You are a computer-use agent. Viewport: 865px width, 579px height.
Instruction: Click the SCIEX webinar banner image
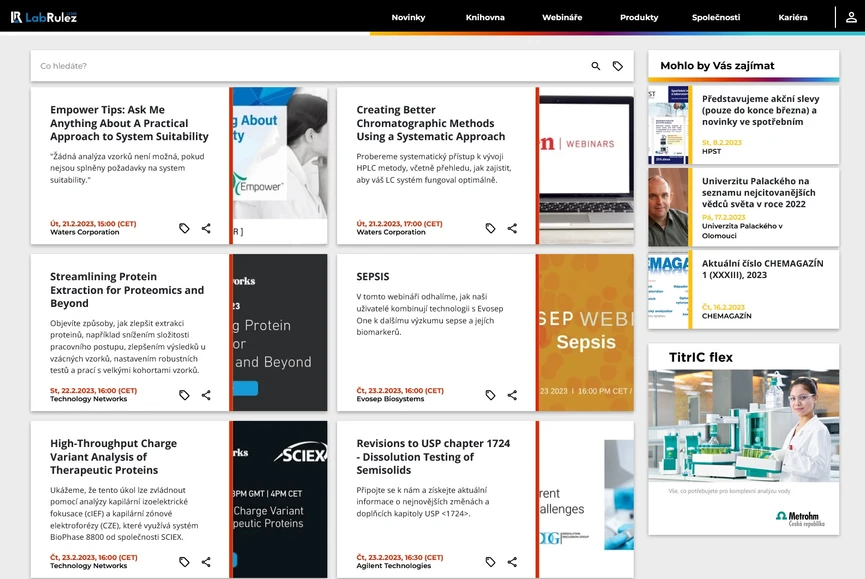click(x=280, y=500)
